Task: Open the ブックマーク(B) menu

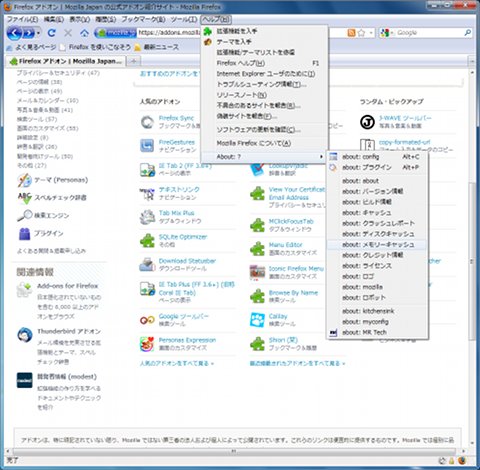Action: [x=143, y=19]
